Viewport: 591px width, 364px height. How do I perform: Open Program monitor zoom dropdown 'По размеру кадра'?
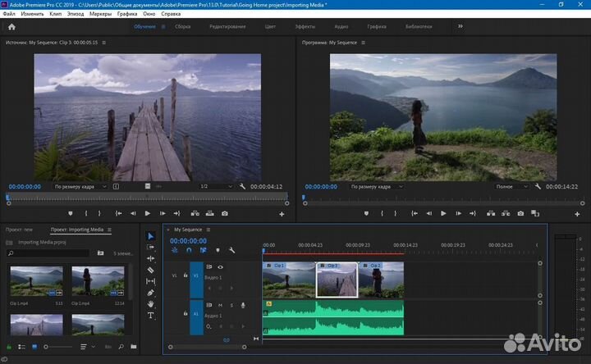pos(376,187)
